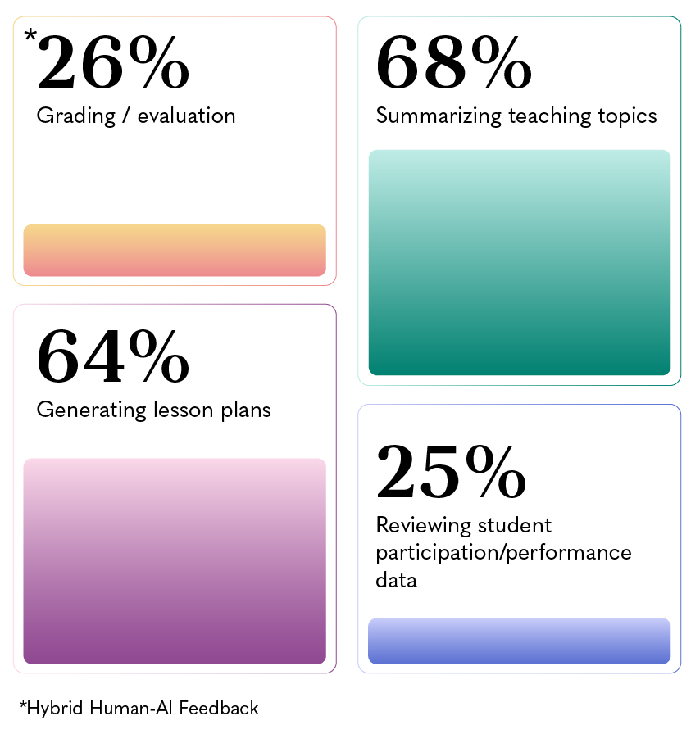This screenshot has height=734, width=700.
Task: Select the Reviewing student text line
Action: (464, 525)
